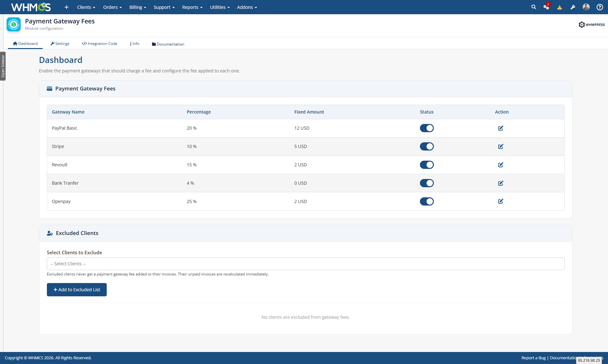The width and height of the screenshot is (608, 364).
Task: Open the Integration Code tab
Action: coord(99,44)
